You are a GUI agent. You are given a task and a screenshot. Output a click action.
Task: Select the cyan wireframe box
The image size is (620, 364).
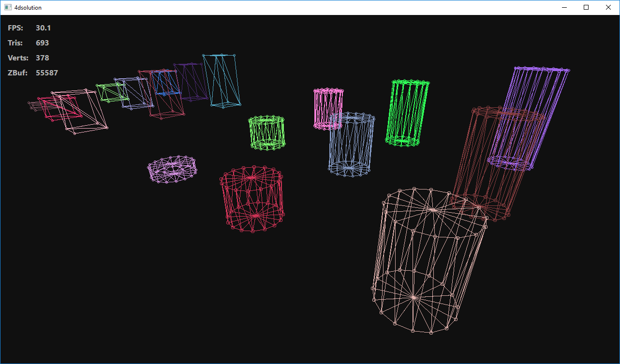[222, 80]
